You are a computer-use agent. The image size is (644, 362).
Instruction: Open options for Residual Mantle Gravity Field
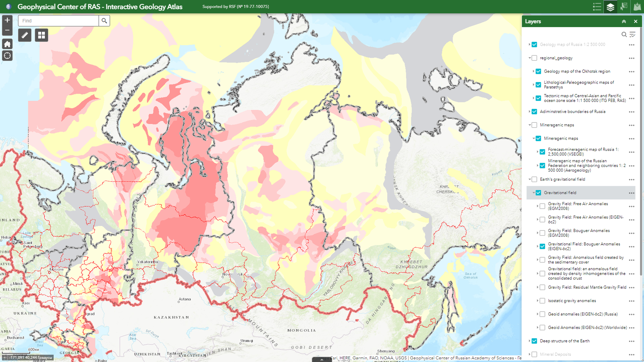point(631,288)
